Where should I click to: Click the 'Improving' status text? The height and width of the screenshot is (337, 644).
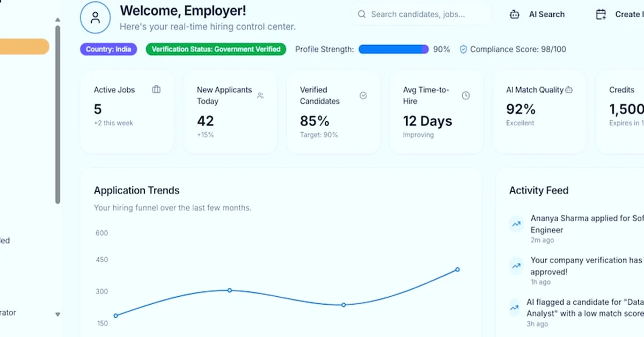click(x=419, y=135)
